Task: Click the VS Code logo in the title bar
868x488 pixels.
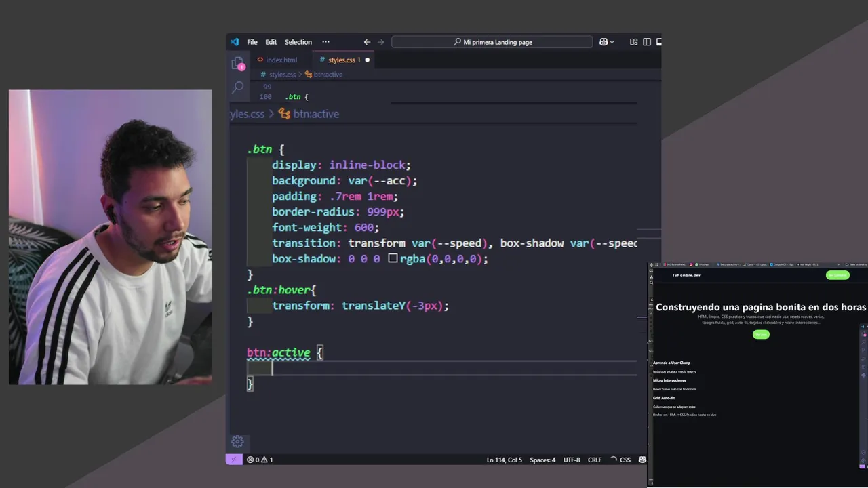Action: click(235, 42)
